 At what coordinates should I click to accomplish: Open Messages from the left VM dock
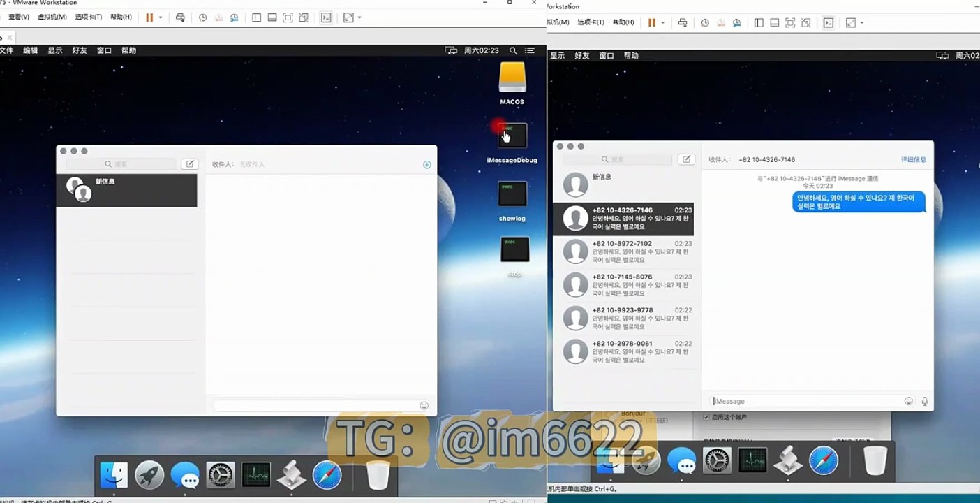185,475
